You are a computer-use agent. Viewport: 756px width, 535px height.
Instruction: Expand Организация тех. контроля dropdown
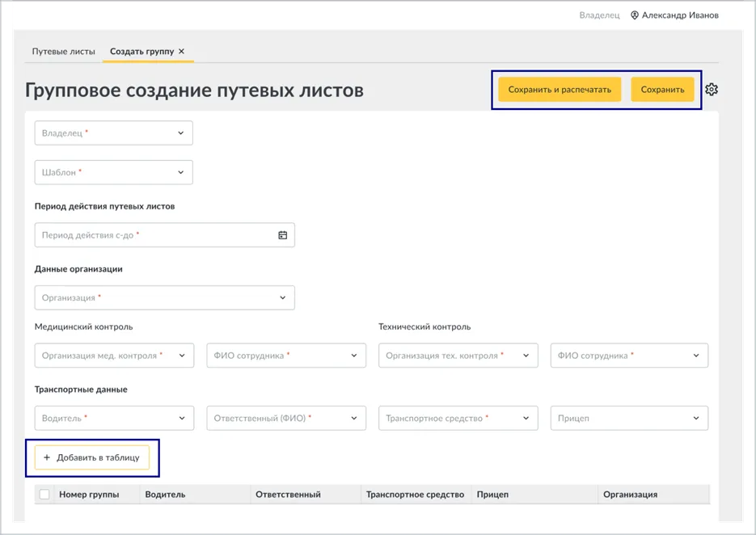click(458, 356)
